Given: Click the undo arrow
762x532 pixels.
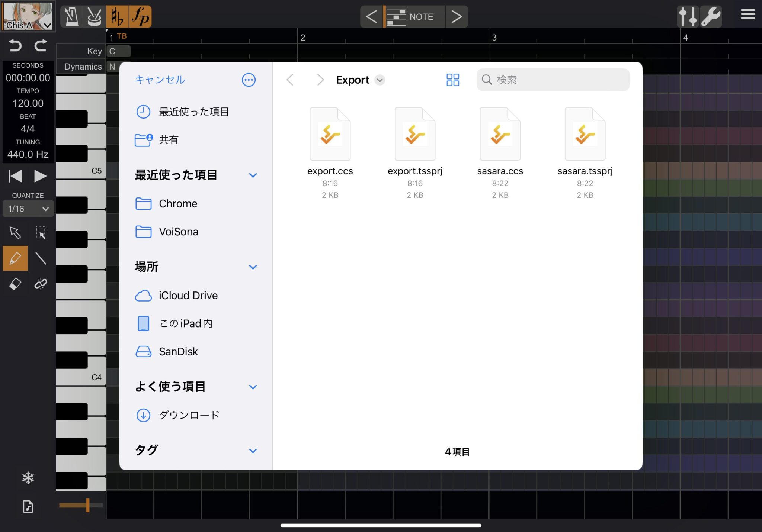Looking at the screenshot, I should [x=15, y=46].
